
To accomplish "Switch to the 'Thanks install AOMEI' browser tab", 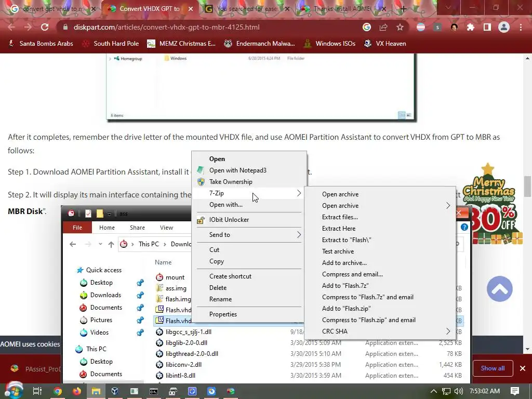I will tap(342, 9).
